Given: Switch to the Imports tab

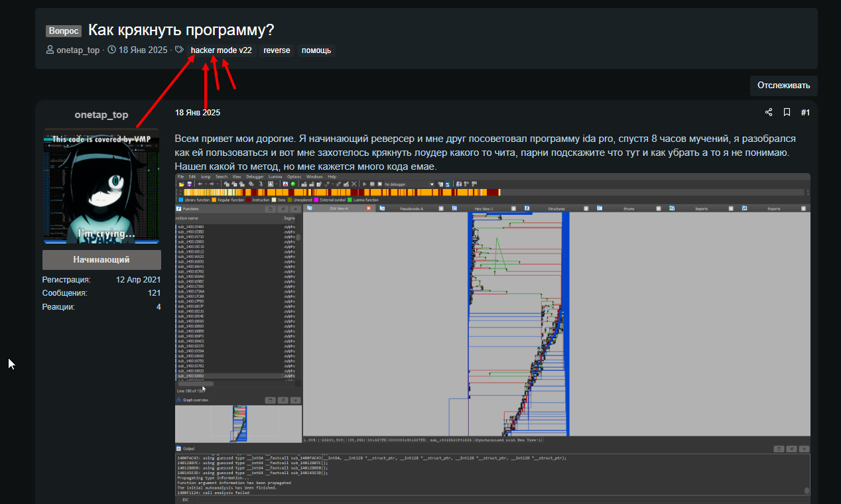Looking at the screenshot, I should (701, 208).
